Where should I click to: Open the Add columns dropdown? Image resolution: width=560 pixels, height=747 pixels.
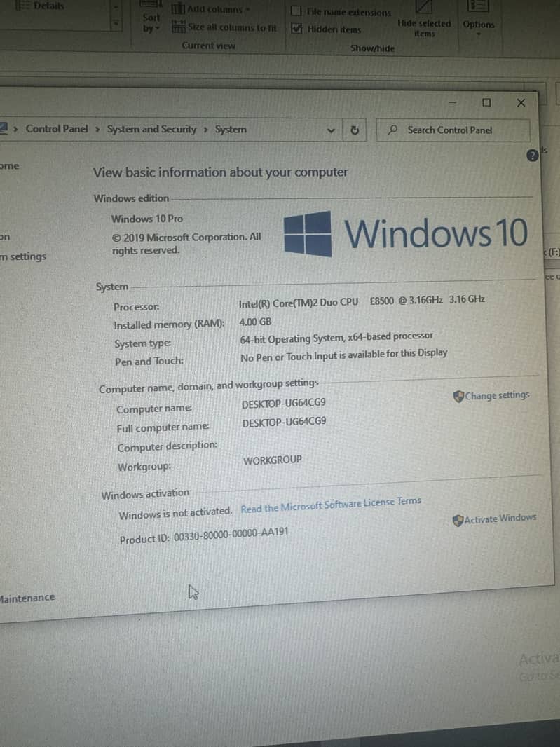(x=247, y=9)
